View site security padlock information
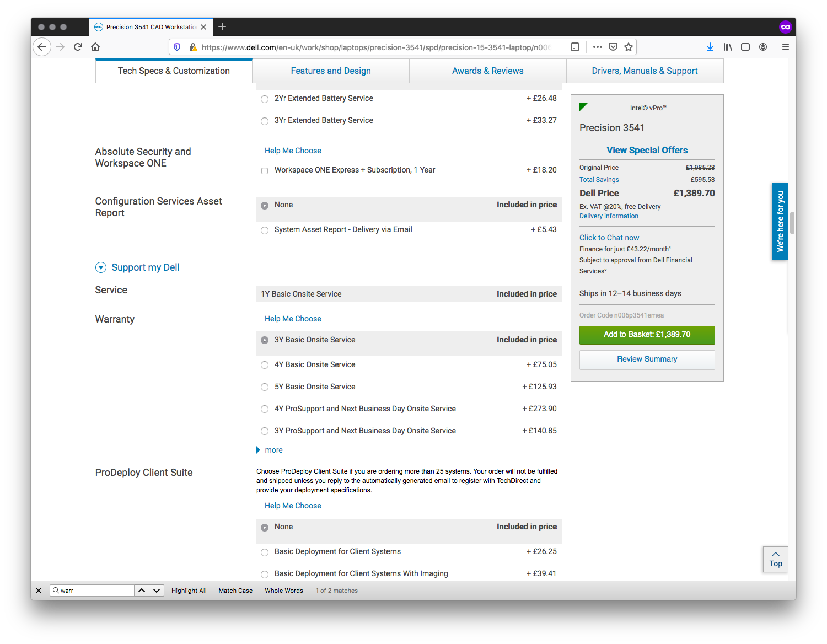The image size is (827, 644). [x=193, y=47]
